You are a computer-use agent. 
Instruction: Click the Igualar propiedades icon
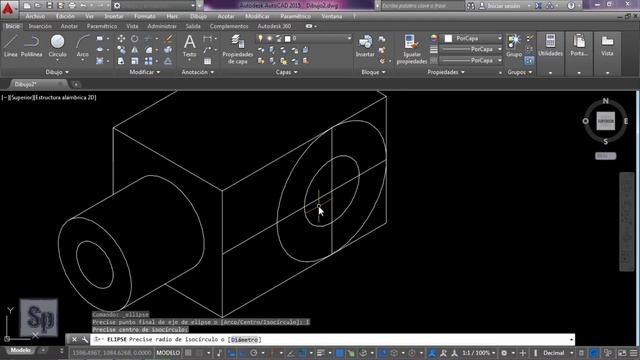click(x=411, y=49)
